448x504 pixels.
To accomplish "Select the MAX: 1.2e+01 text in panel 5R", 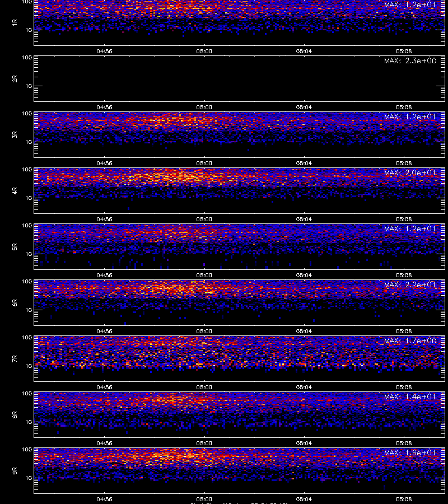I will (x=410, y=229).
